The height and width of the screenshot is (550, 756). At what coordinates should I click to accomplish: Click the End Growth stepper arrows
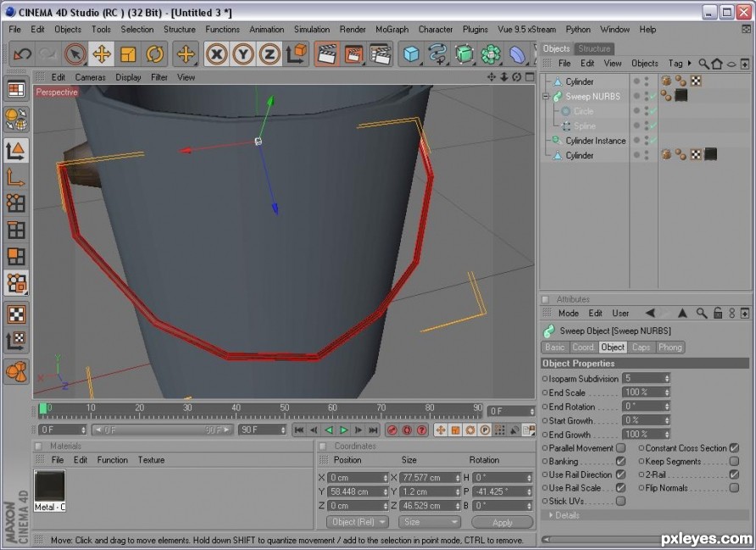coord(667,434)
